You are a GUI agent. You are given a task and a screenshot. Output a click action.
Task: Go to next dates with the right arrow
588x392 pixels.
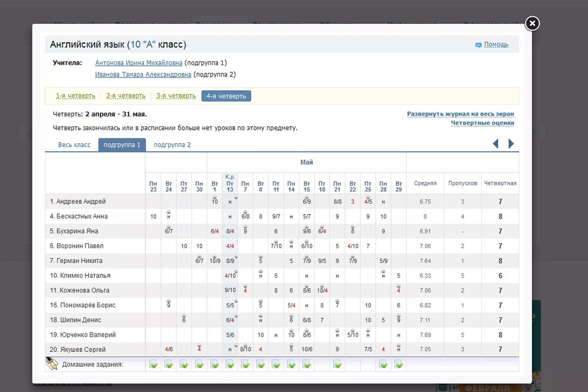(x=511, y=144)
